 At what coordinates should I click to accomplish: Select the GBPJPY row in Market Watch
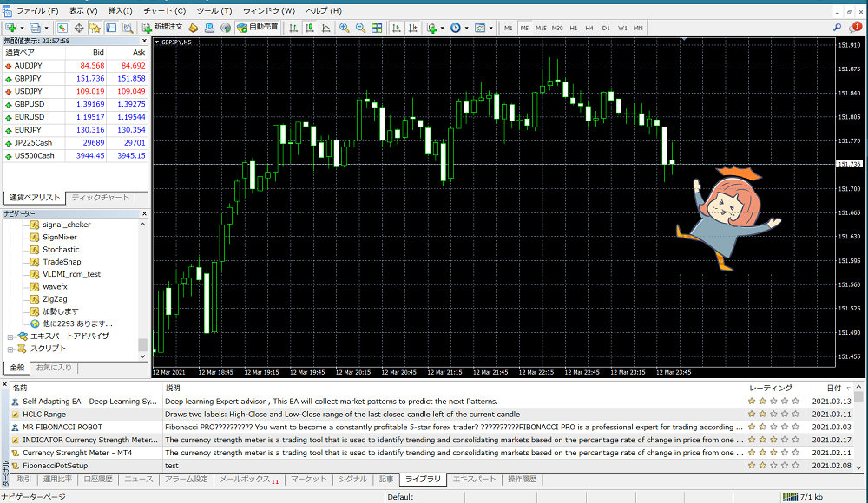pos(76,79)
